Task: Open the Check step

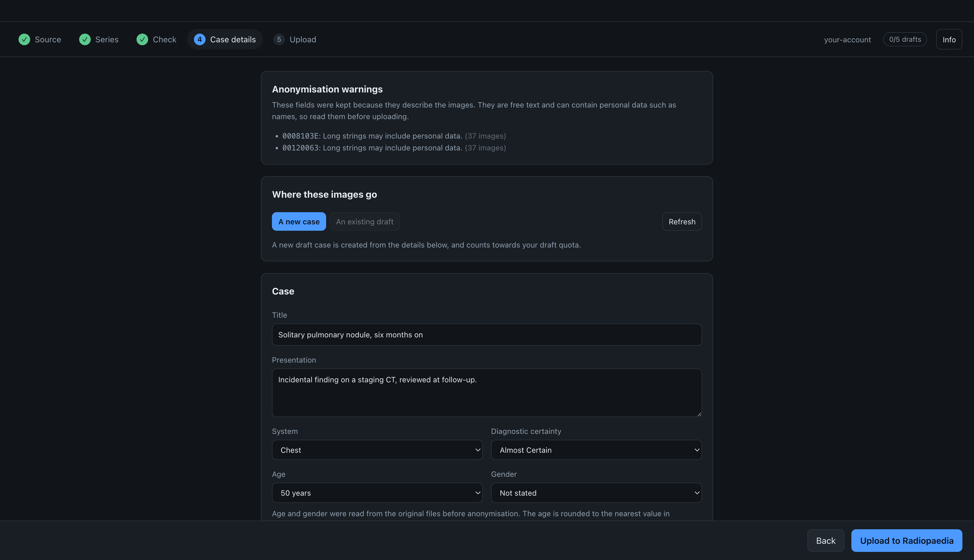Action: (157, 39)
